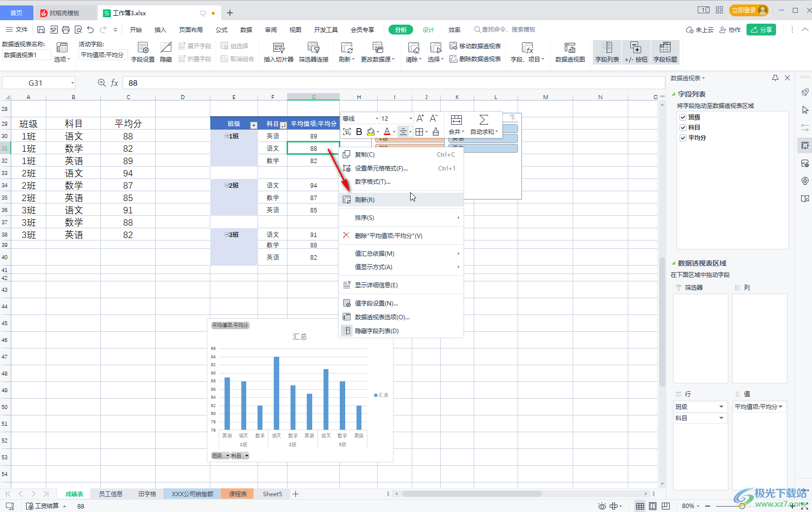The width and height of the screenshot is (812, 512).
Task: Open the 科目 header filter dropdown
Action: click(x=283, y=125)
